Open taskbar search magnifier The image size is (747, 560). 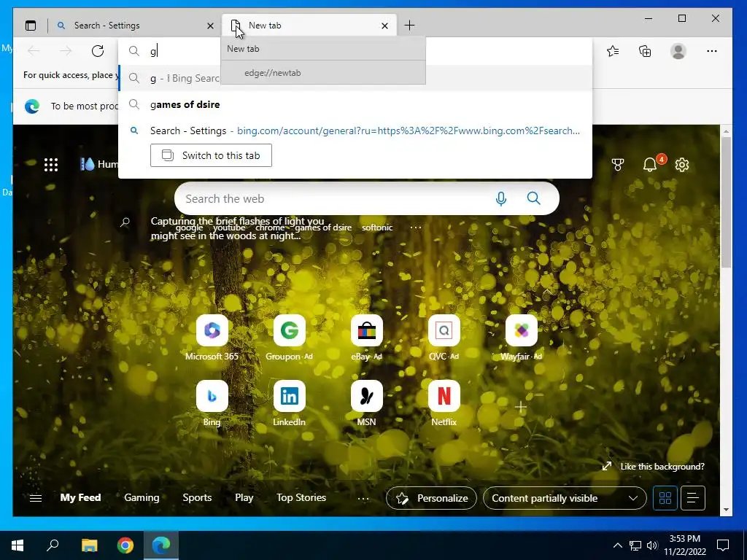pos(53,545)
